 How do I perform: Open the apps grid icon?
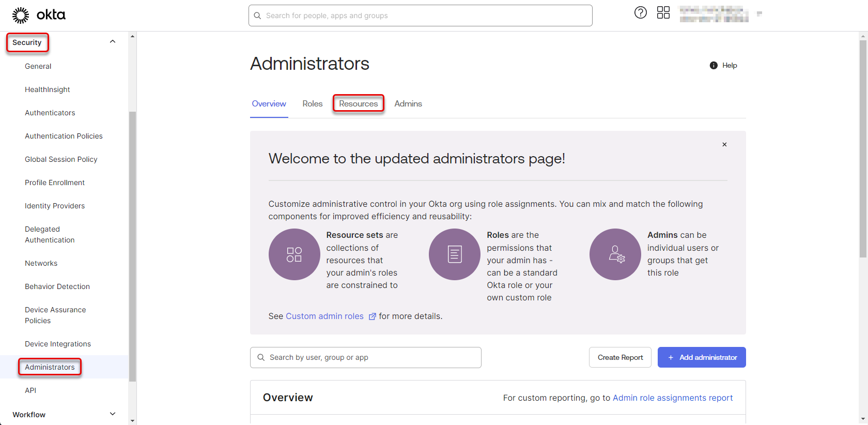(663, 13)
